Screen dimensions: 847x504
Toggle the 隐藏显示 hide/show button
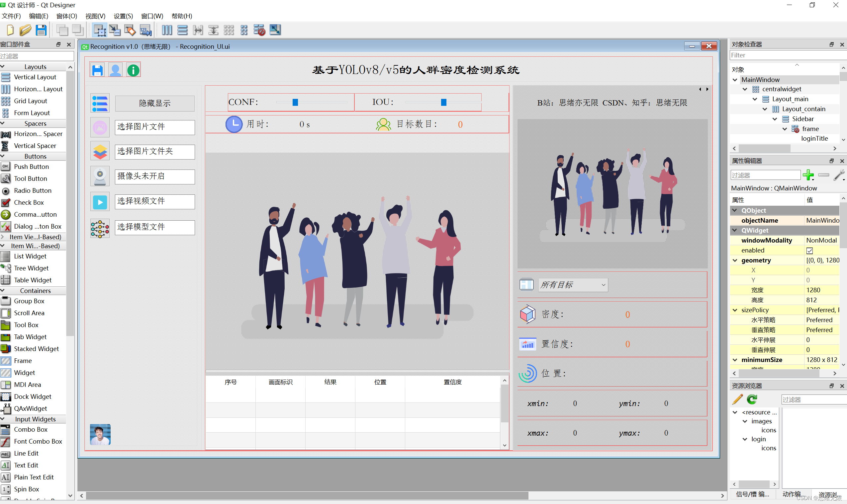[x=152, y=103]
